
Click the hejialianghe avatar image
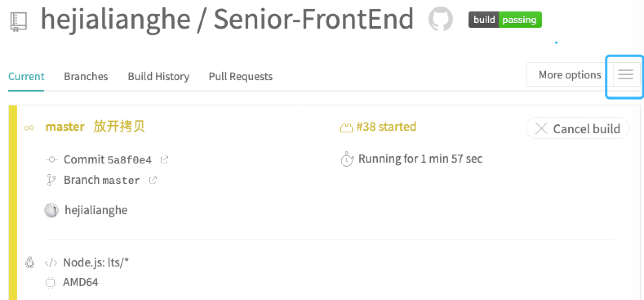[51, 210]
